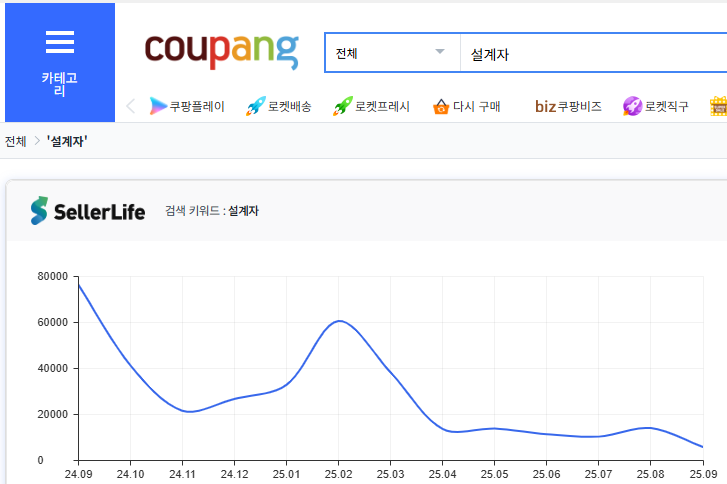Click the '설계자' breadcrumb text
727x484 pixels.
[68, 141]
